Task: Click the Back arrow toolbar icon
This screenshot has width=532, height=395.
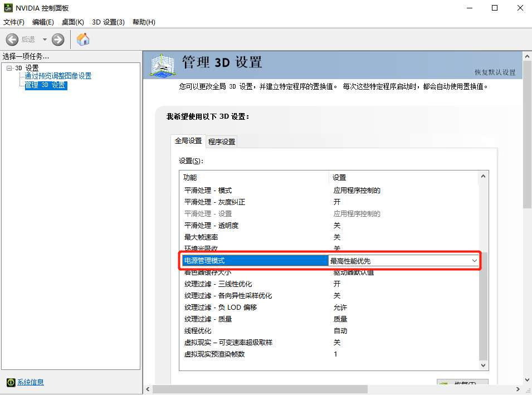Action: (x=12, y=40)
